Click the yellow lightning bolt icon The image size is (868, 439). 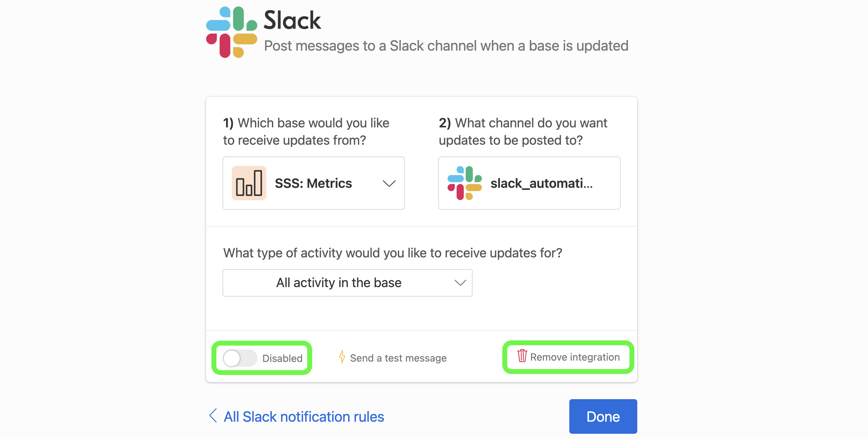coord(342,357)
